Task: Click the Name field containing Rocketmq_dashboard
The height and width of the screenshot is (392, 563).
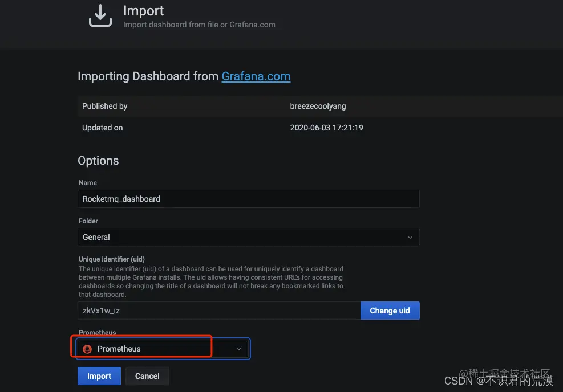Action: click(249, 199)
